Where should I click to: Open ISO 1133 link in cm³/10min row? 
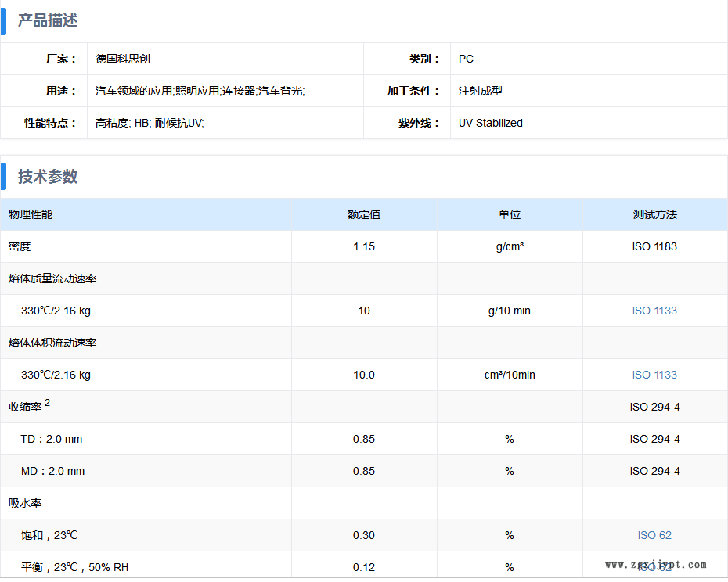[x=654, y=375]
